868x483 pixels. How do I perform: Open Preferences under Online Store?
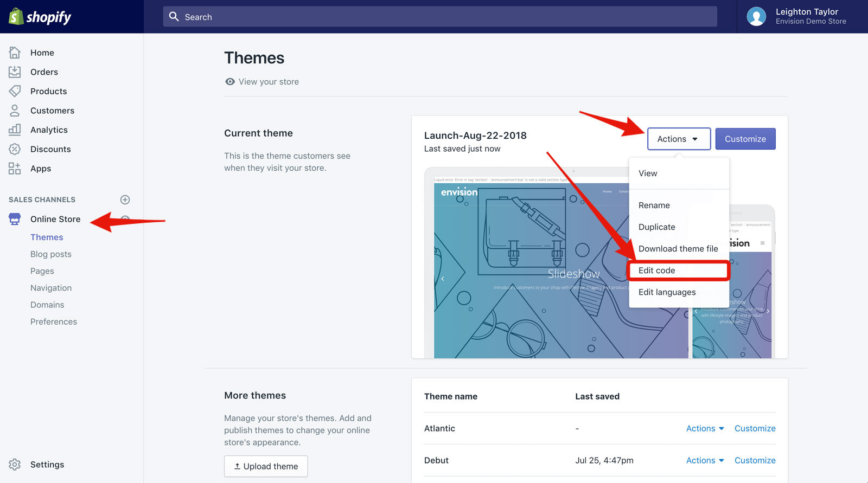click(54, 321)
